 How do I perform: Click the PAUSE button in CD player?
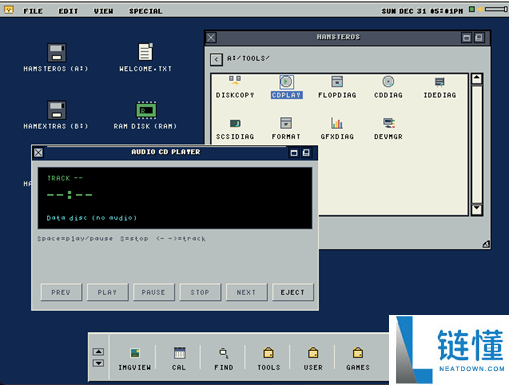(x=154, y=292)
